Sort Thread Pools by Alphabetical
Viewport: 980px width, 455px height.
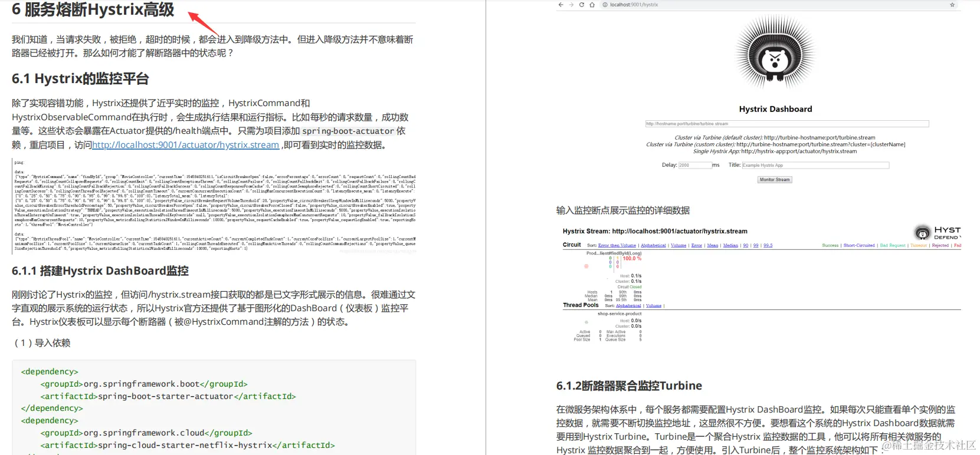628,305
